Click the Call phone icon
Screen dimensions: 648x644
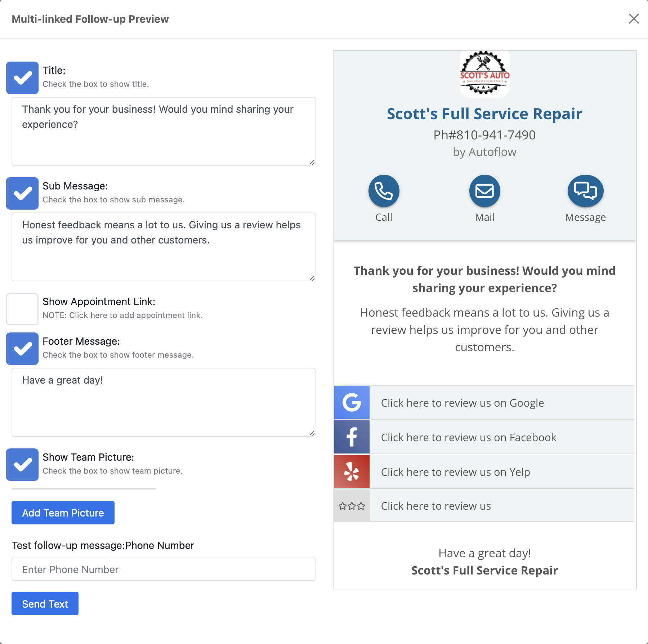pos(384,191)
